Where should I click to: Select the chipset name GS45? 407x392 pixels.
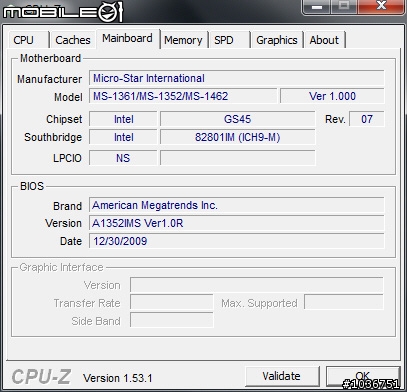tap(237, 119)
